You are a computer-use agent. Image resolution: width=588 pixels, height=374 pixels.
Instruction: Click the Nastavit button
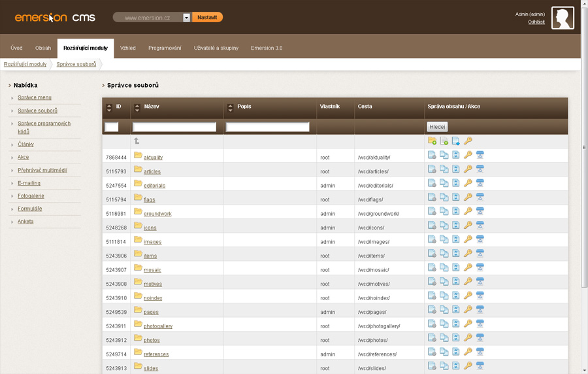pyautogui.click(x=207, y=18)
